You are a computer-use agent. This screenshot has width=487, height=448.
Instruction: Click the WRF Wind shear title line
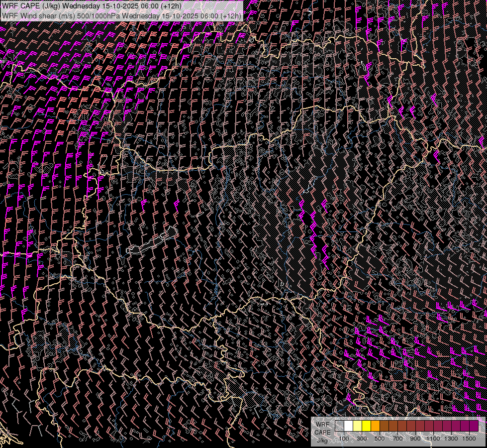coord(121,15)
